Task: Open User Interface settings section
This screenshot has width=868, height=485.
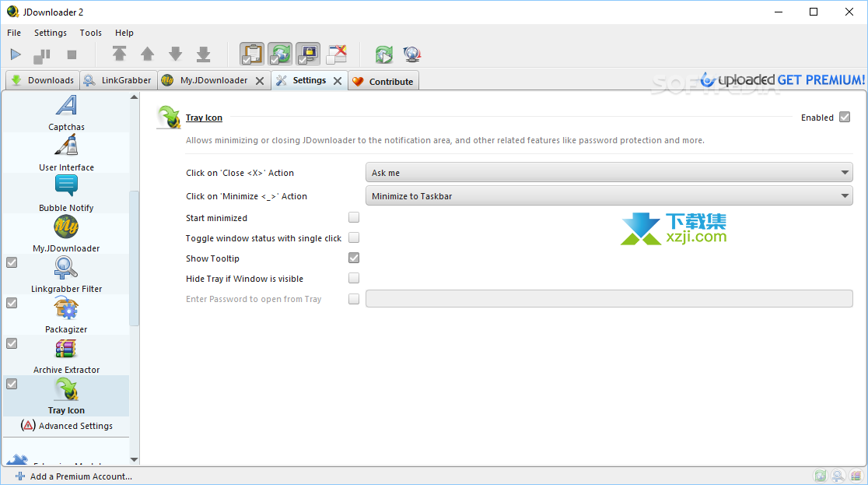Action: (66, 153)
